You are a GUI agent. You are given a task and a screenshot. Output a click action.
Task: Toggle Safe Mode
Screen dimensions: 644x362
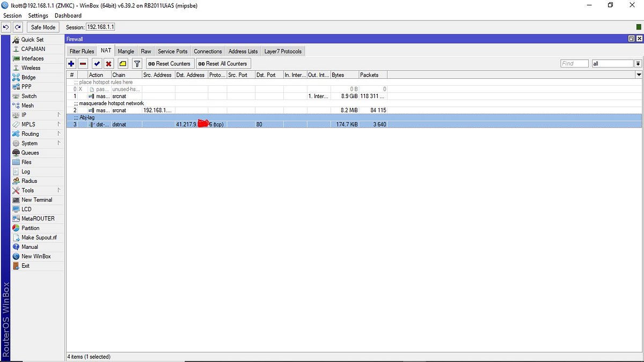[x=42, y=27]
